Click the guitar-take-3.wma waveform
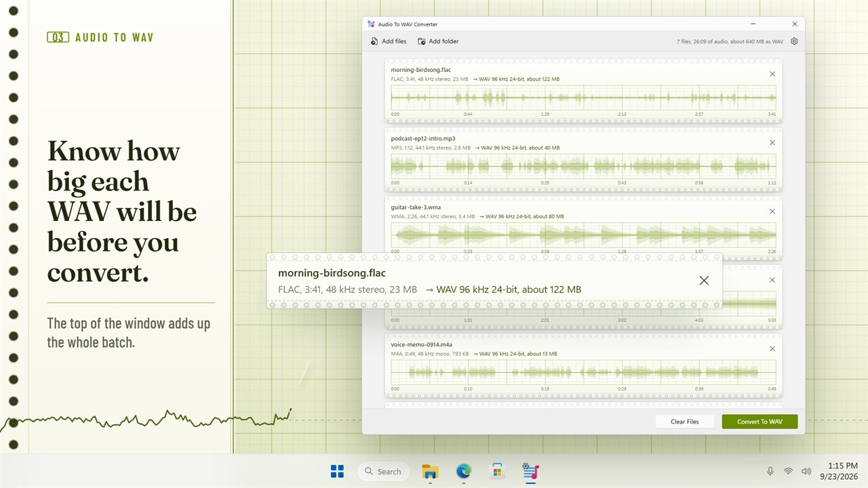 (583, 235)
